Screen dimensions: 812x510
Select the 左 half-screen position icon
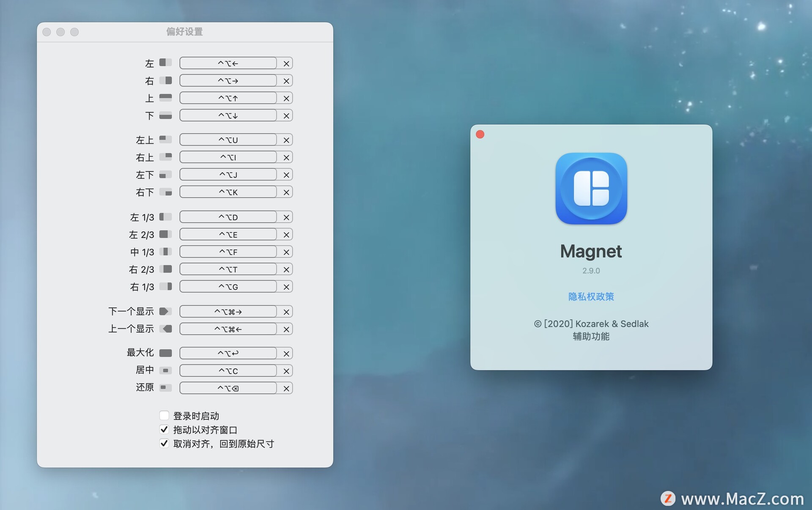tap(165, 62)
